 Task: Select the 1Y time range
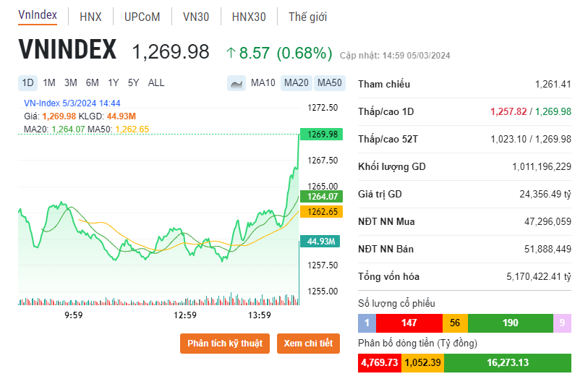114,83
